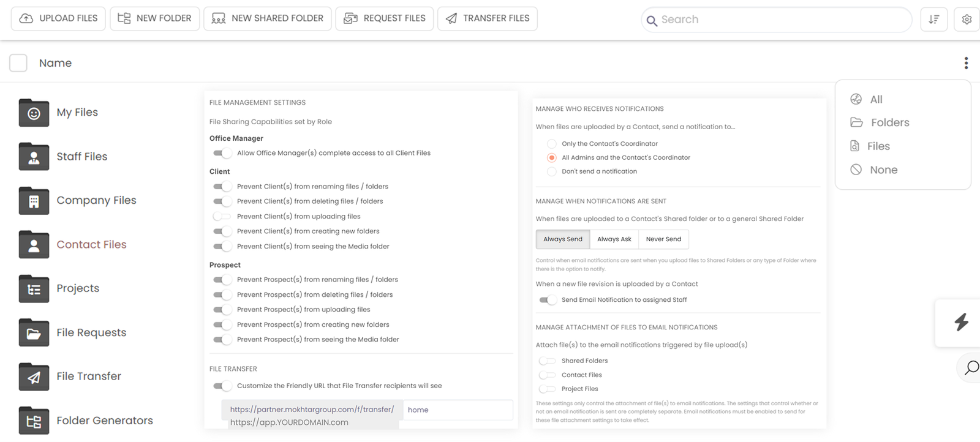Open the My Files folder icon
Screen dimensions: 980x442
pyautogui.click(x=34, y=113)
